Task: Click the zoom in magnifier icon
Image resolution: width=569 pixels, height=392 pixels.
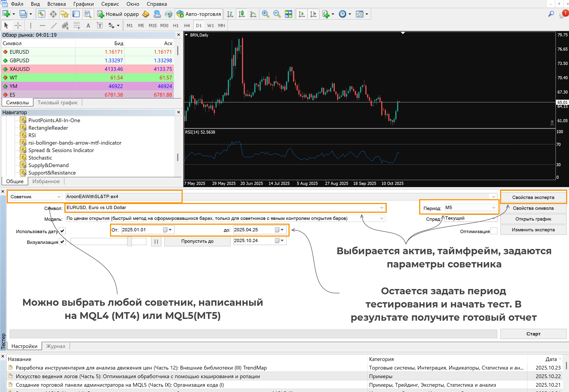Action: [265, 14]
